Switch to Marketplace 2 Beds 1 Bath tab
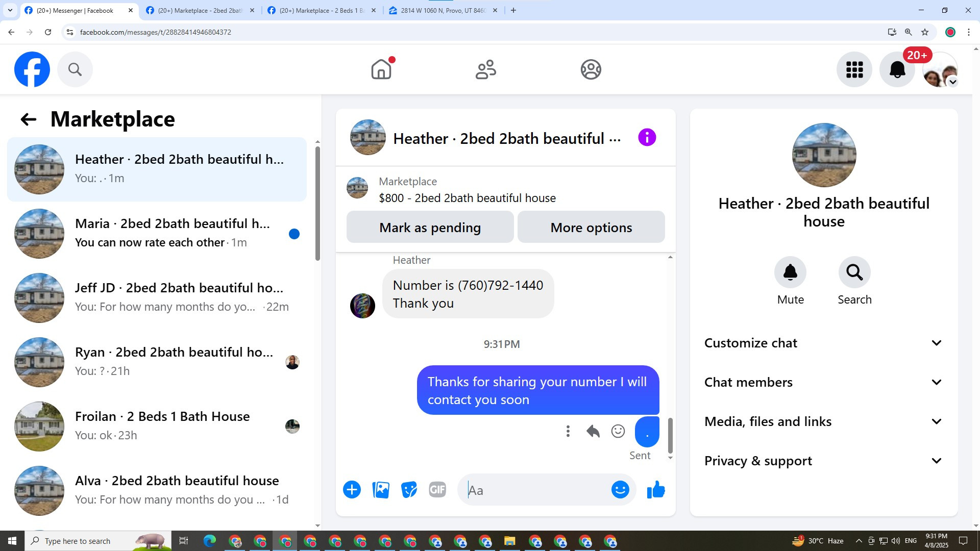 point(322,10)
